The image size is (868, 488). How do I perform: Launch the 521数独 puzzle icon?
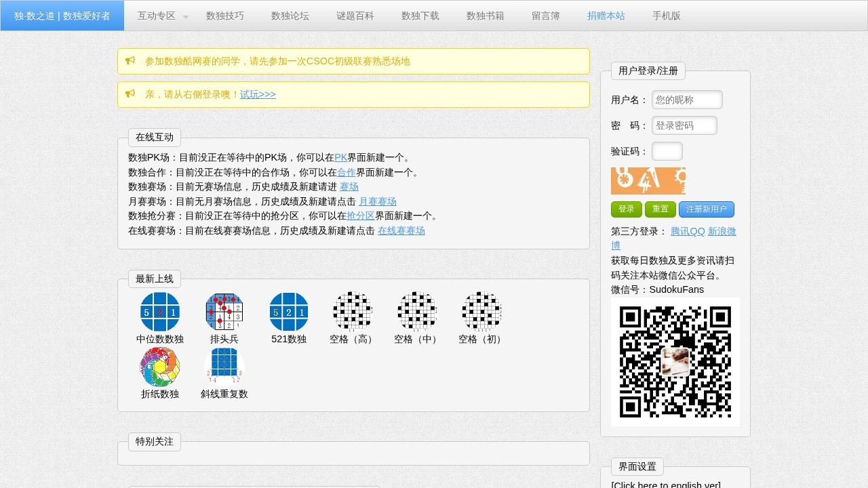click(289, 312)
